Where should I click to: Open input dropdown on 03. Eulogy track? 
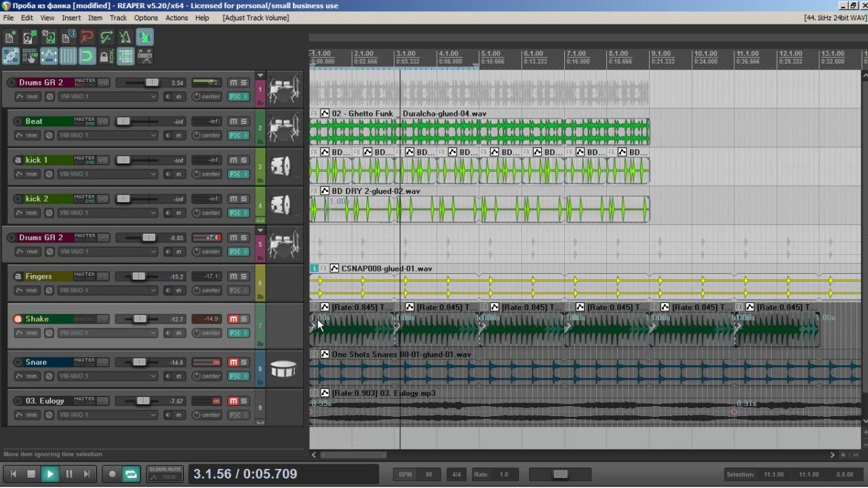pyautogui.click(x=107, y=415)
